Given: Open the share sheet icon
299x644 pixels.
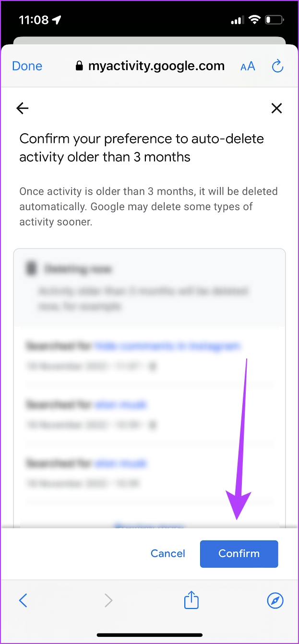Looking at the screenshot, I should tap(191, 600).
